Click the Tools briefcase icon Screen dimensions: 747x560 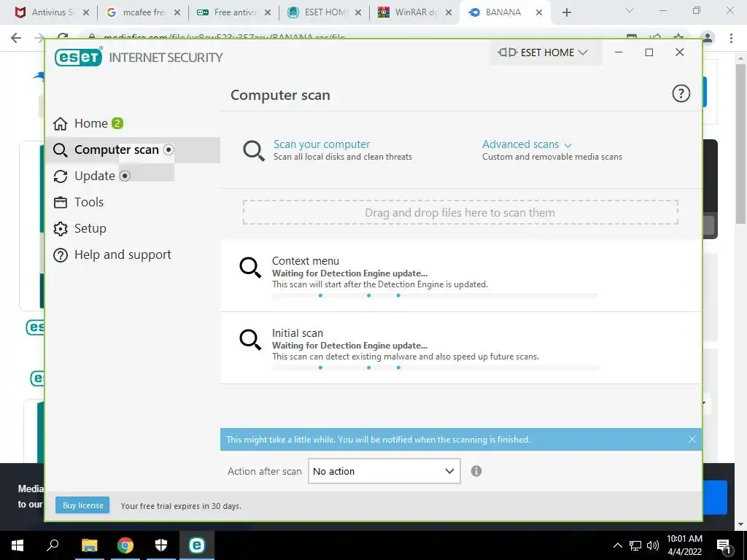coord(61,203)
